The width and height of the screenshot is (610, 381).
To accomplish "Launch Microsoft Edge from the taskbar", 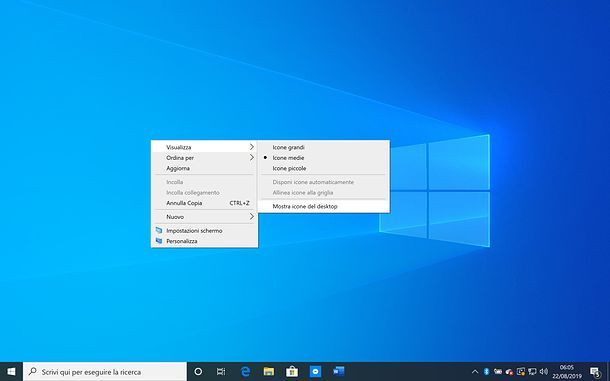I will [245, 372].
